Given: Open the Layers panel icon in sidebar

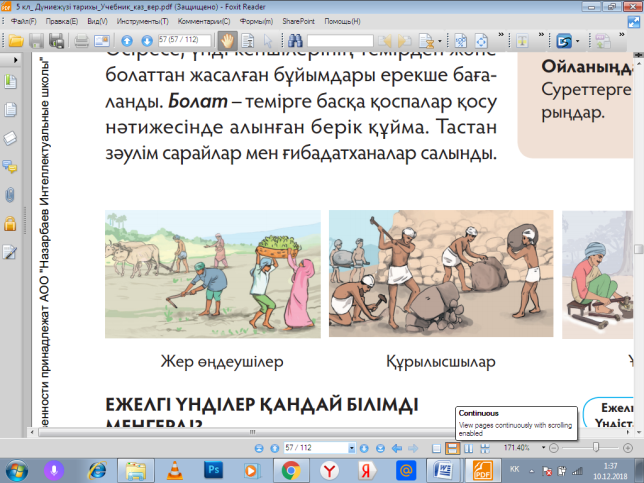Looking at the screenshot, I should coord(10,138).
